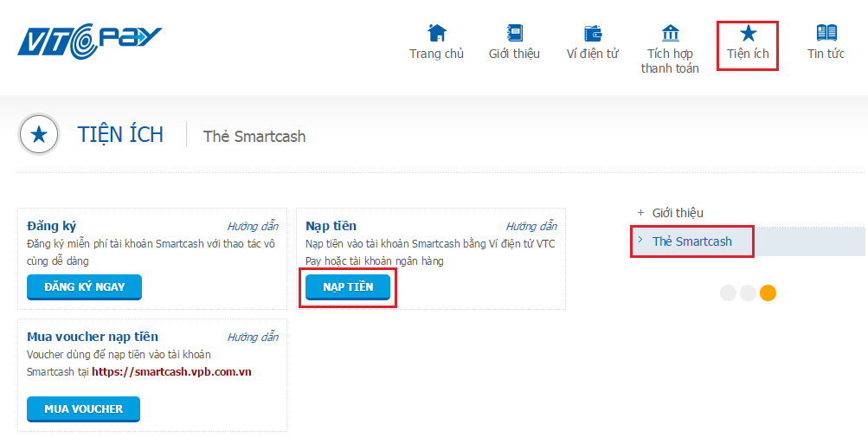The width and height of the screenshot is (868, 444).
Task: Click the VTC Pay logo
Action: 90,41
